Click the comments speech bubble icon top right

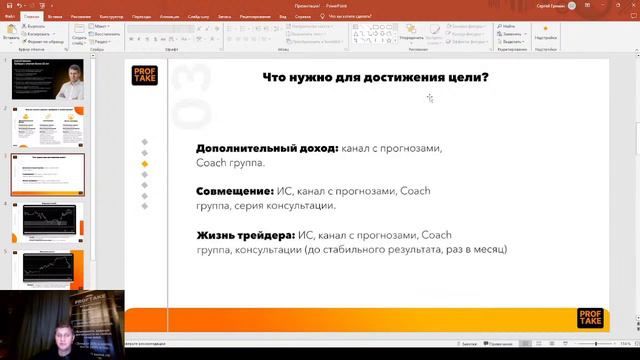point(634,16)
